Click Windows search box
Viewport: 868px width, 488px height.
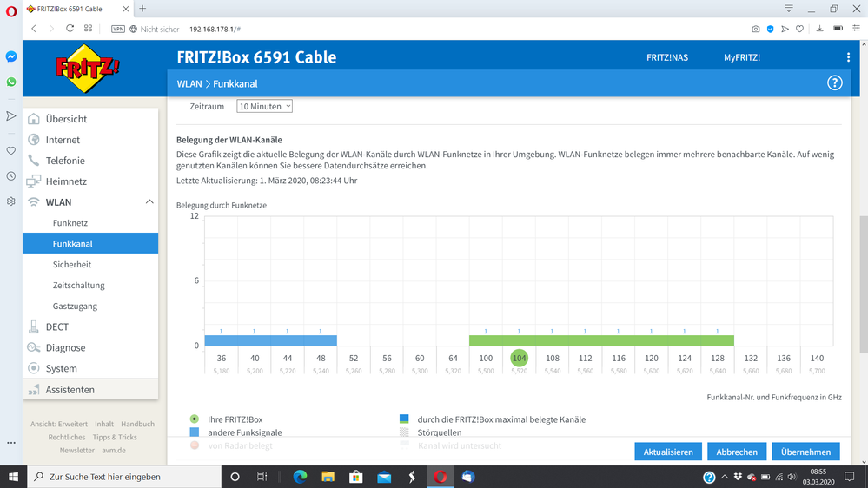tap(124, 477)
